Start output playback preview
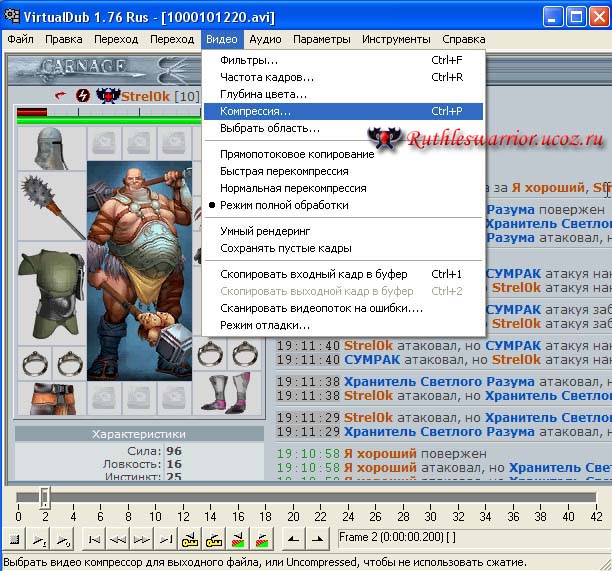This screenshot has height=571, width=612. pyautogui.click(x=62, y=539)
